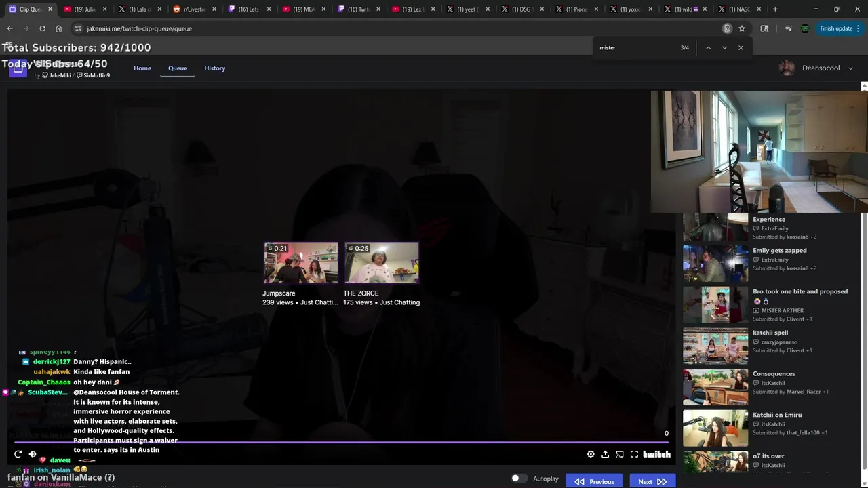868x488 pixels.
Task: Click the clip progress bar
Action: [x=341, y=443]
